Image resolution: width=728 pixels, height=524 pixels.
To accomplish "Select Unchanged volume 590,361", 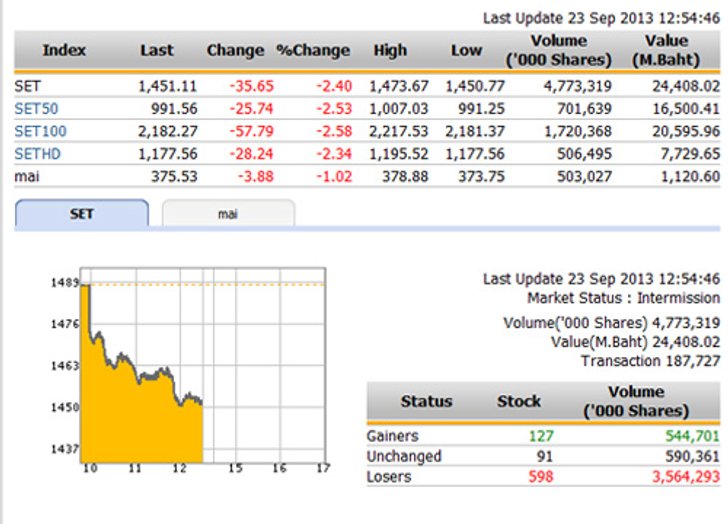I will [x=692, y=456].
